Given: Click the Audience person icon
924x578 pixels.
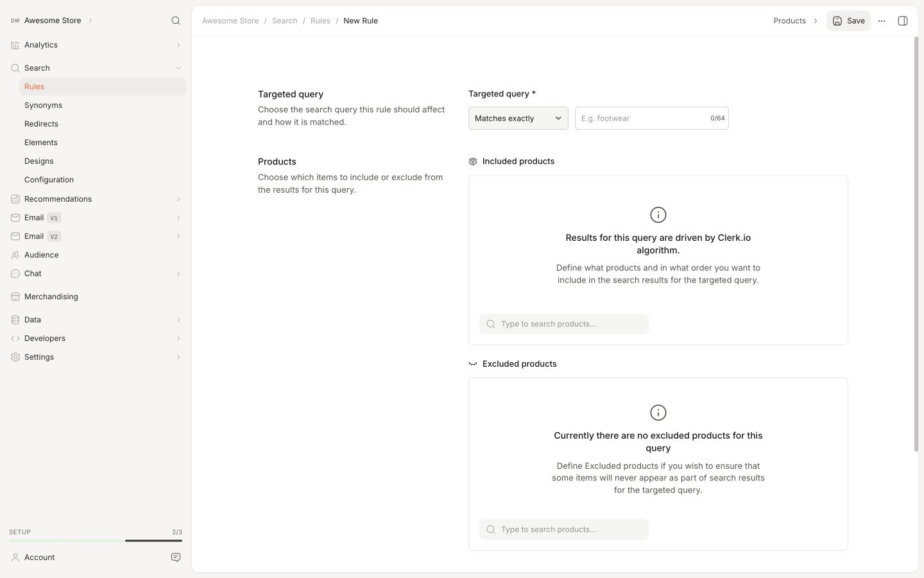Looking at the screenshot, I should click(x=15, y=255).
